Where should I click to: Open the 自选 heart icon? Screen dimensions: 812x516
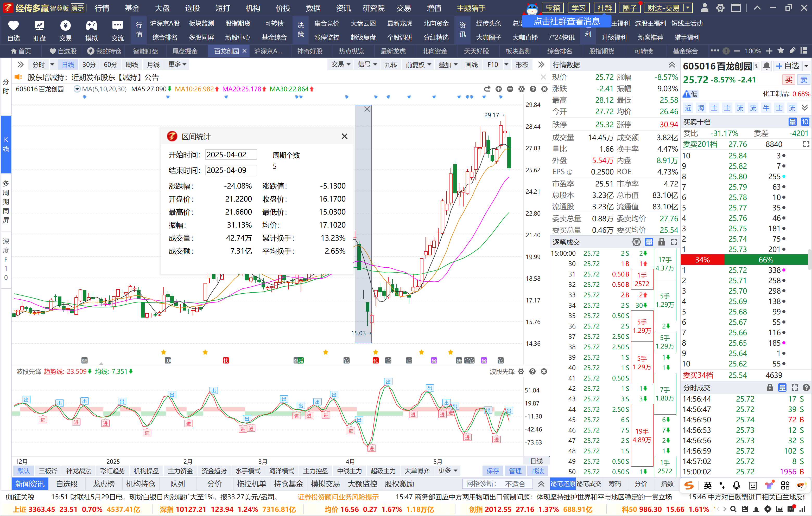[x=14, y=25]
